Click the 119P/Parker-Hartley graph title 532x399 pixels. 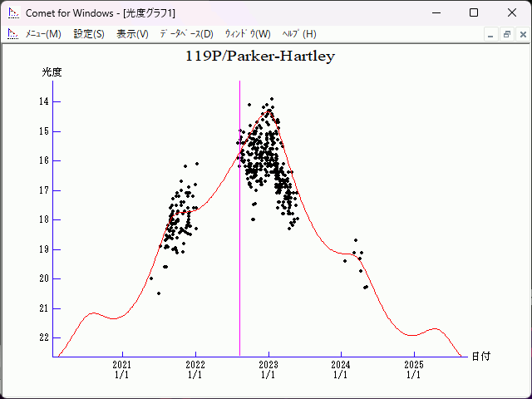pos(259,57)
